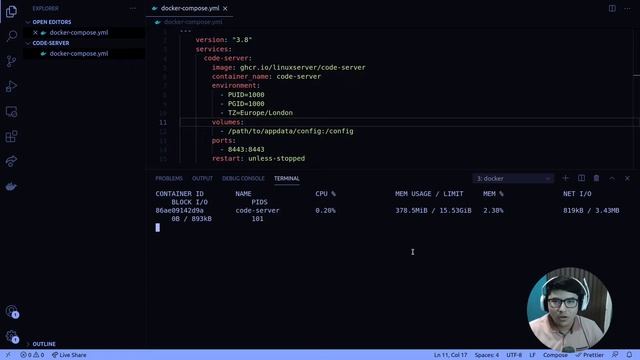
Task: Open docker-compose.yml under CODE-SERVER folder
Action: point(79,53)
